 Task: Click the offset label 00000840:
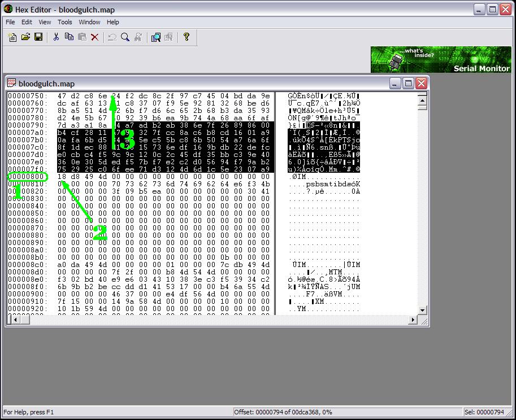point(28,206)
